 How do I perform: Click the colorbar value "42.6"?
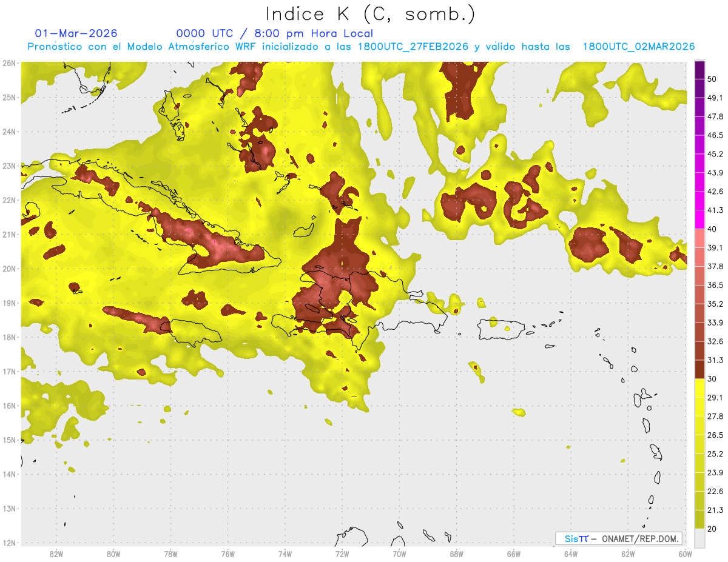(x=715, y=192)
